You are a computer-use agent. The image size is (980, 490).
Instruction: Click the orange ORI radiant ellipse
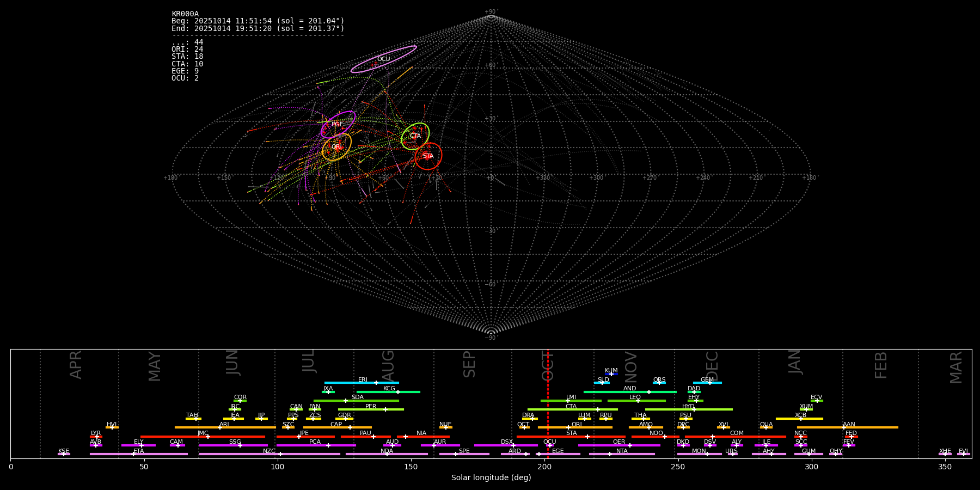[x=336, y=147]
